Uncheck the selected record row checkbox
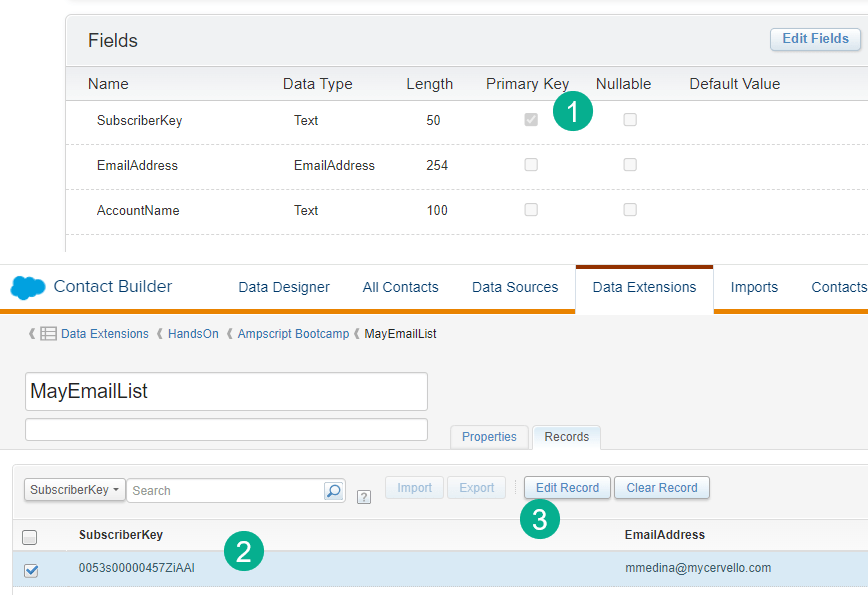Viewport: 868px width, 595px height. coord(31,570)
